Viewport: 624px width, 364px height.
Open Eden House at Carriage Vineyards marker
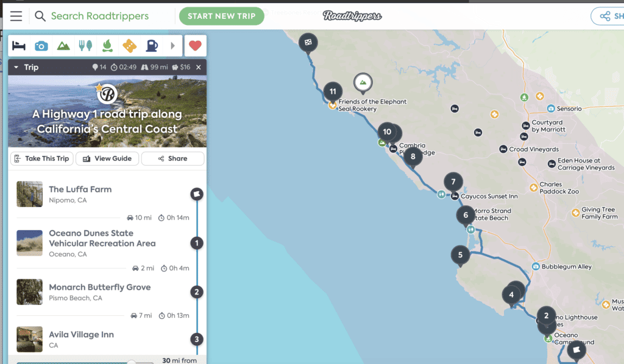551,164
